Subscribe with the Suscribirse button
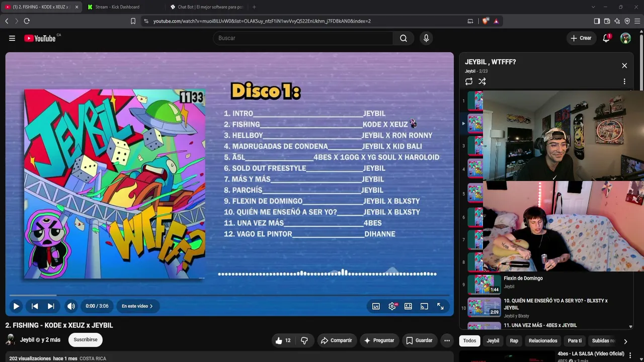The image size is (644, 362). coord(86,340)
